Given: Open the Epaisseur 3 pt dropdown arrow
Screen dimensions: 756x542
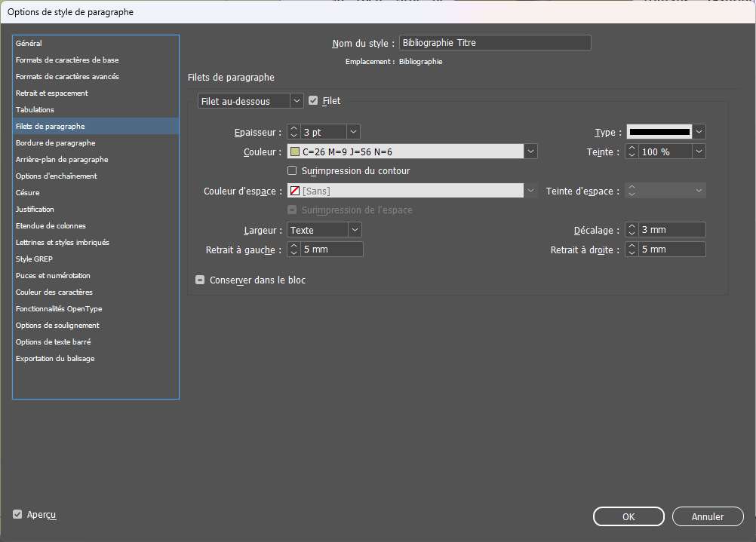Looking at the screenshot, I should 353,132.
